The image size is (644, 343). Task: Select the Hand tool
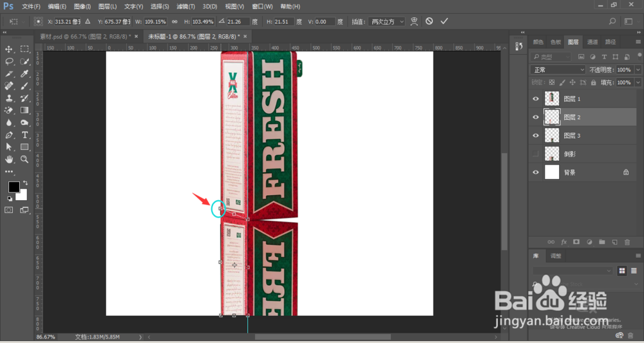pos(8,159)
